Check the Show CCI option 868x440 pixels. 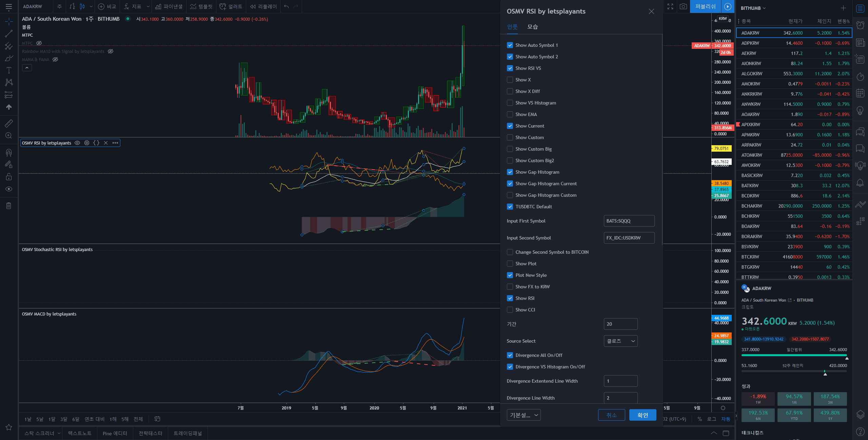tap(510, 310)
